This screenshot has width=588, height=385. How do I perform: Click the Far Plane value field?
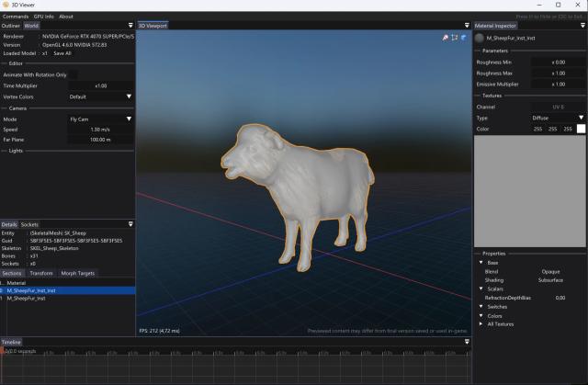click(x=100, y=140)
